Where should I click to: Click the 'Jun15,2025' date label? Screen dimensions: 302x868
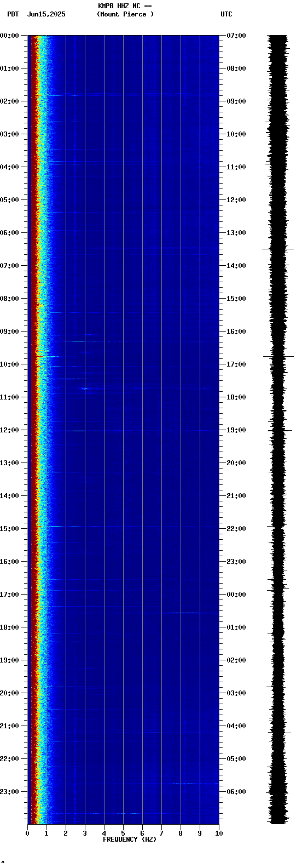point(46,14)
